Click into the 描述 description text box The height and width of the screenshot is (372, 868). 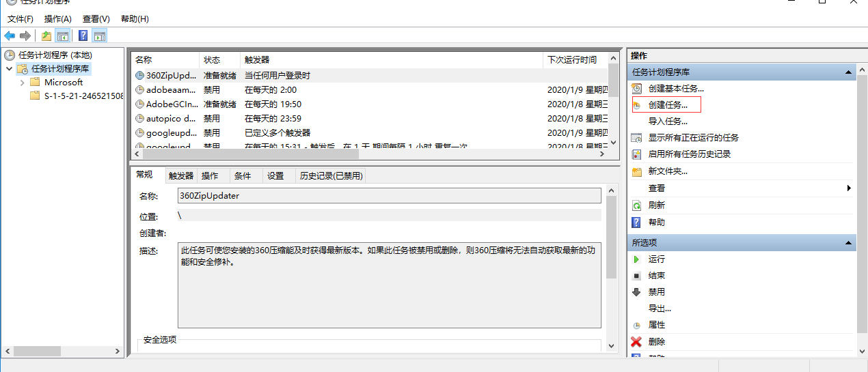[390, 285]
